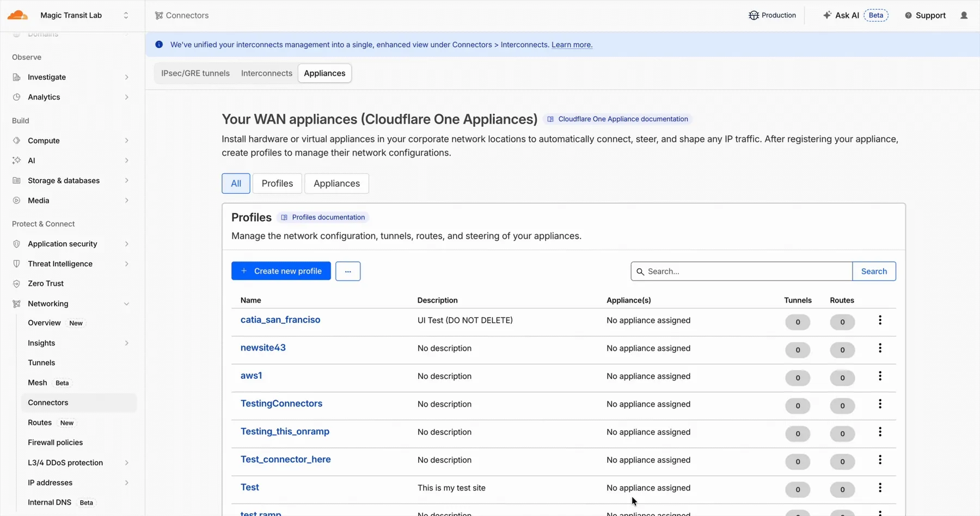Click Create new profile button
The width and height of the screenshot is (980, 516).
281,271
